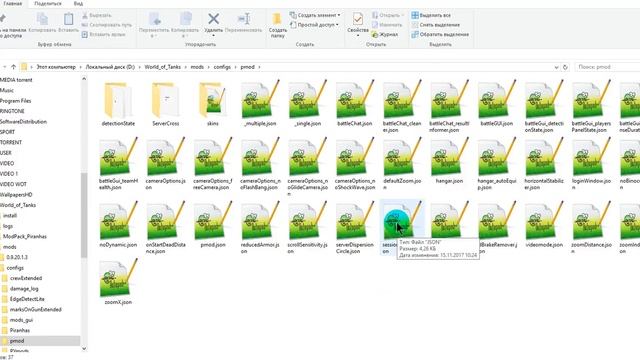This screenshot has width=640, height=360.
Task: Select onStartDeadDistance.json file
Action: [x=165, y=228]
